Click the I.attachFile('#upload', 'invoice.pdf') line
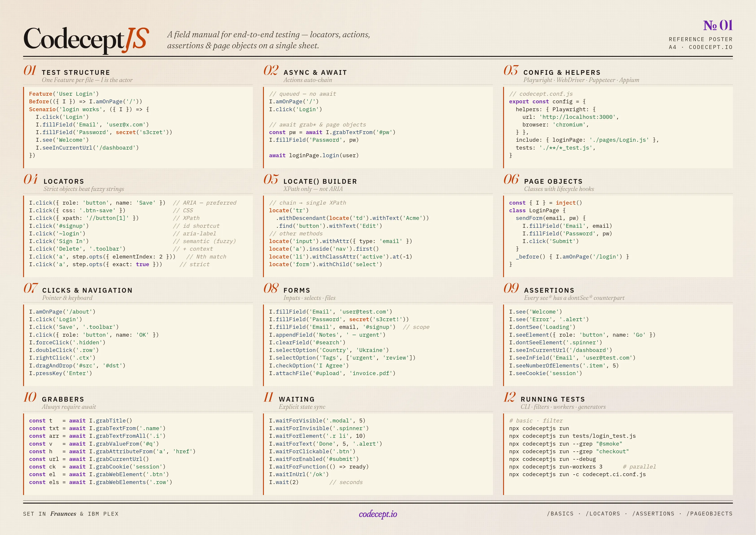Viewport: 756px width, 535px height. [x=332, y=373]
